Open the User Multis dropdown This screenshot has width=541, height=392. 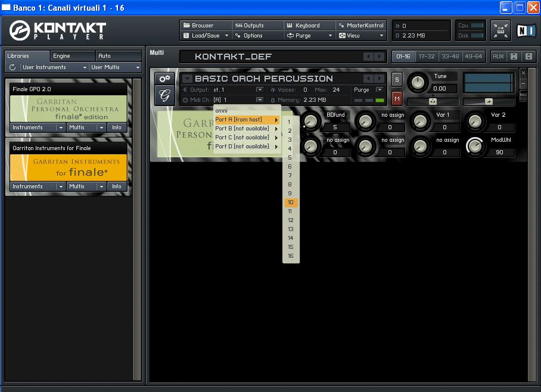coord(115,67)
